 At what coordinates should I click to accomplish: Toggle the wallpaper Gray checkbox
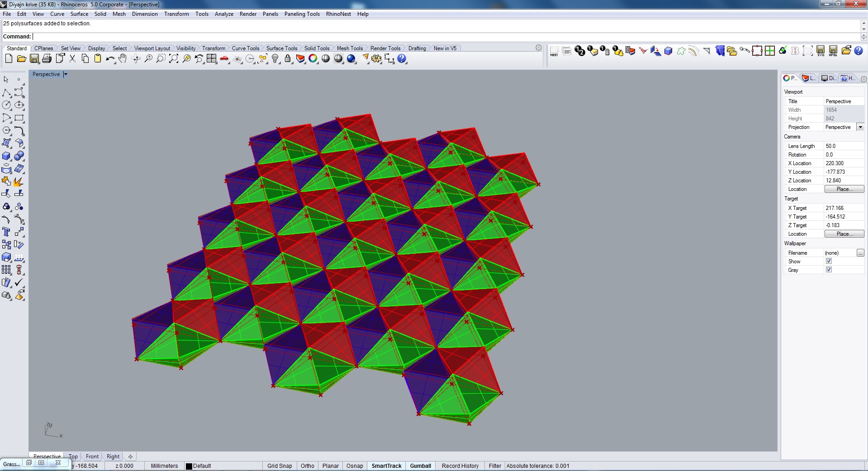(x=829, y=270)
